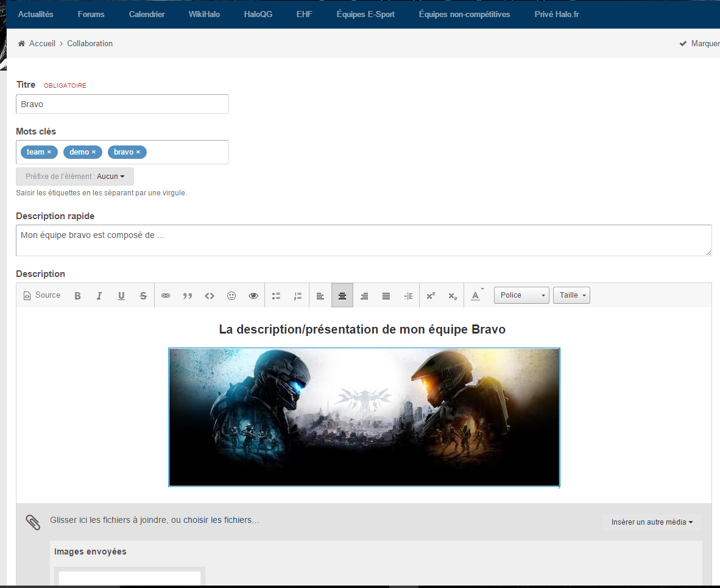Open the Insérer un autre média menu
The width and height of the screenshot is (720, 588).
652,522
